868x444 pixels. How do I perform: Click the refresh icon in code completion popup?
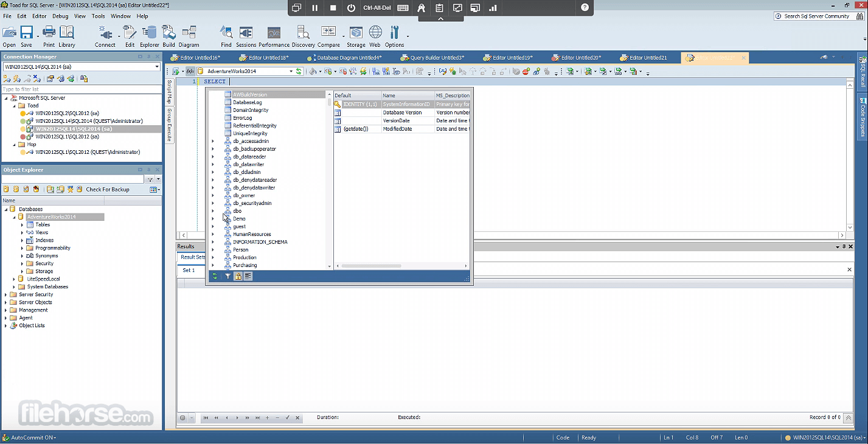(x=215, y=276)
